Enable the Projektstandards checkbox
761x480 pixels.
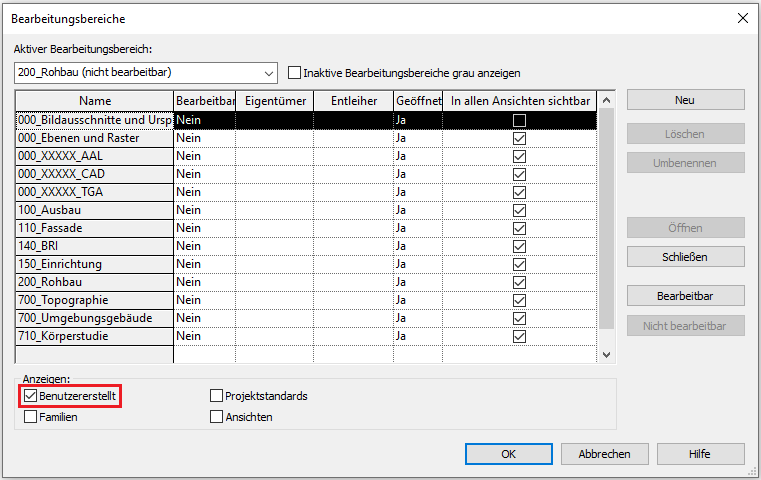pyautogui.click(x=217, y=396)
